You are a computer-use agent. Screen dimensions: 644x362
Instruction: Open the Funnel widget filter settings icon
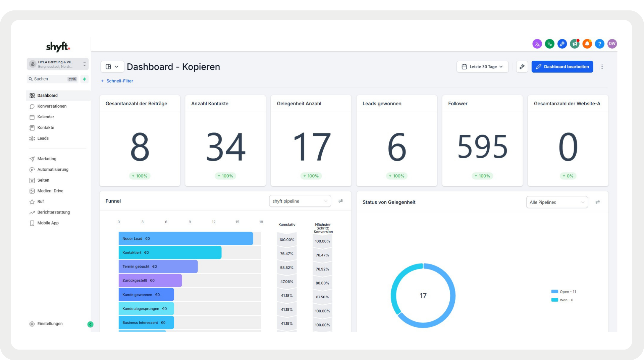(x=341, y=201)
